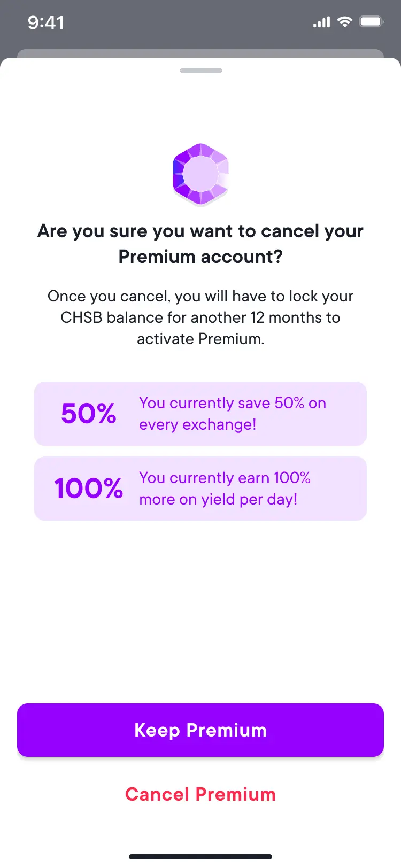
Task: Select the large 100% percentage label
Action: point(89,488)
